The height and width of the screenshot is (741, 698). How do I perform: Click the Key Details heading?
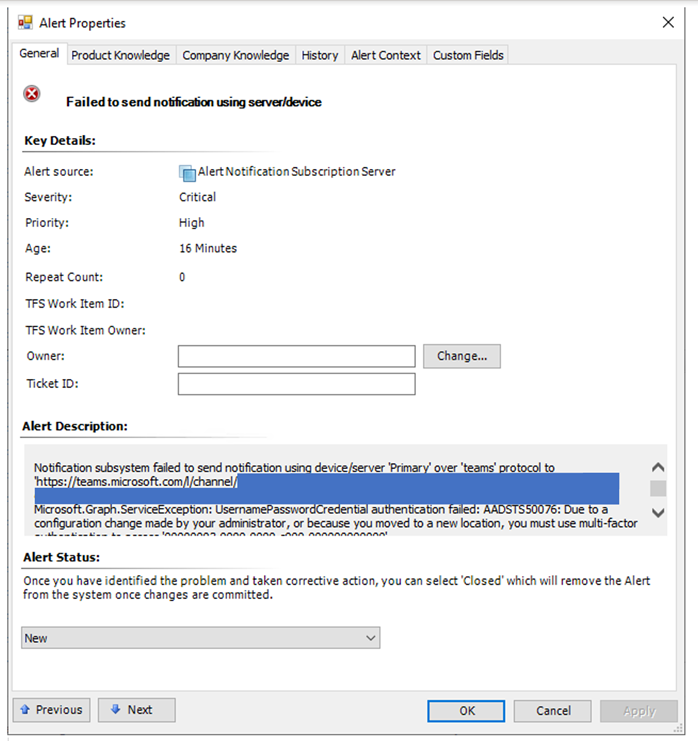pos(60,140)
